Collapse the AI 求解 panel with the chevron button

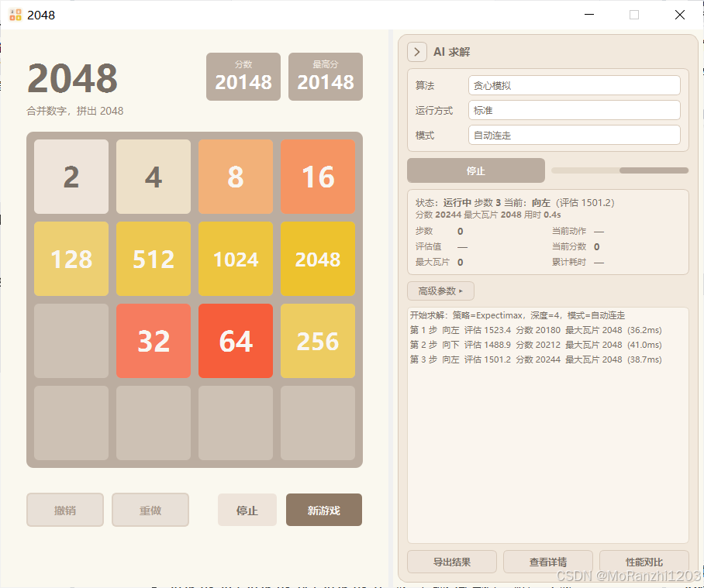tap(416, 52)
